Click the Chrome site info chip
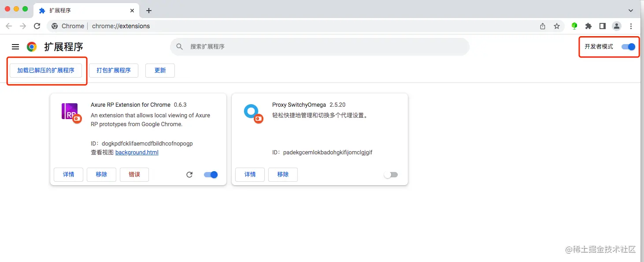The width and height of the screenshot is (644, 262). click(68, 26)
